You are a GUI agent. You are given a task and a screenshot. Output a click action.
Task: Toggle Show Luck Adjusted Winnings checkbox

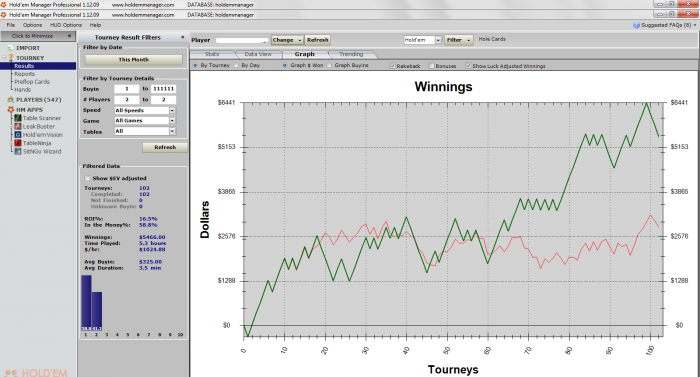tap(468, 66)
